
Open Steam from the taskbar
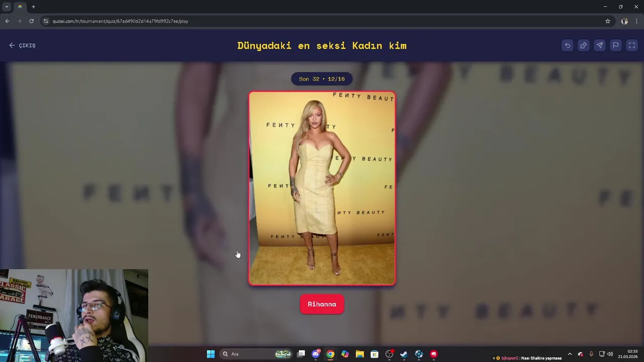point(404,354)
